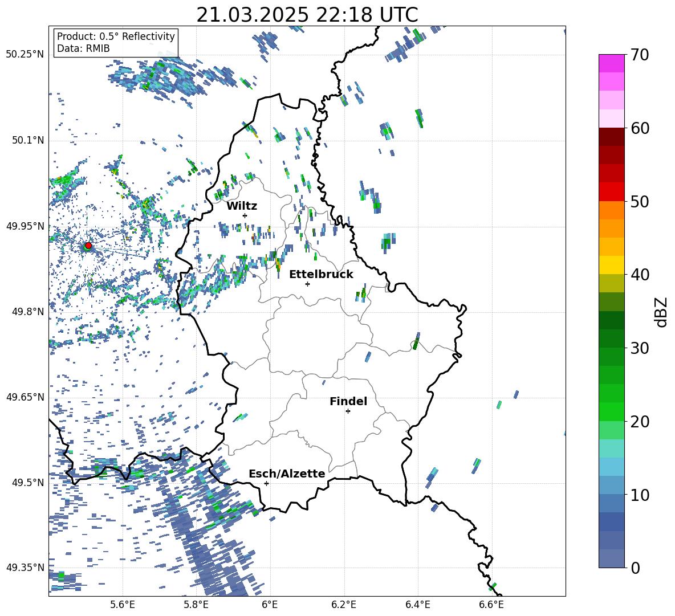Screen dimensions: 675x616
Task: Click the Esch/Alzette city label
Action: coord(287,474)
